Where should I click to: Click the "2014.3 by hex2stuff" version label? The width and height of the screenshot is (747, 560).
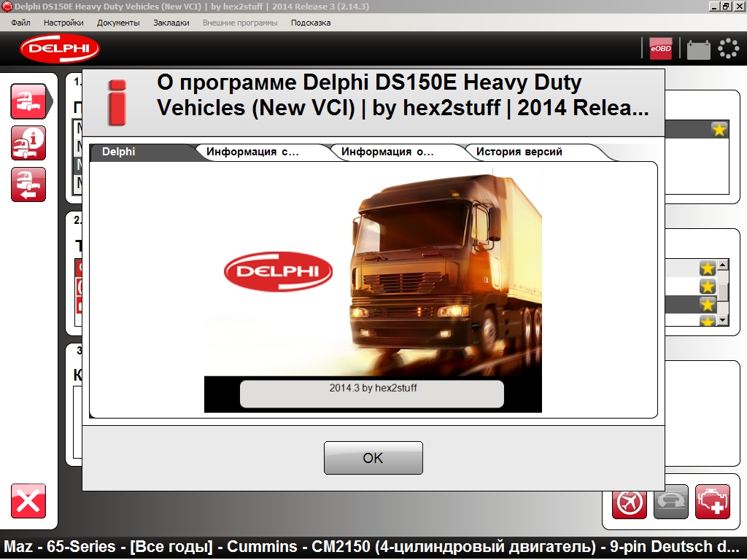(373, 388)
